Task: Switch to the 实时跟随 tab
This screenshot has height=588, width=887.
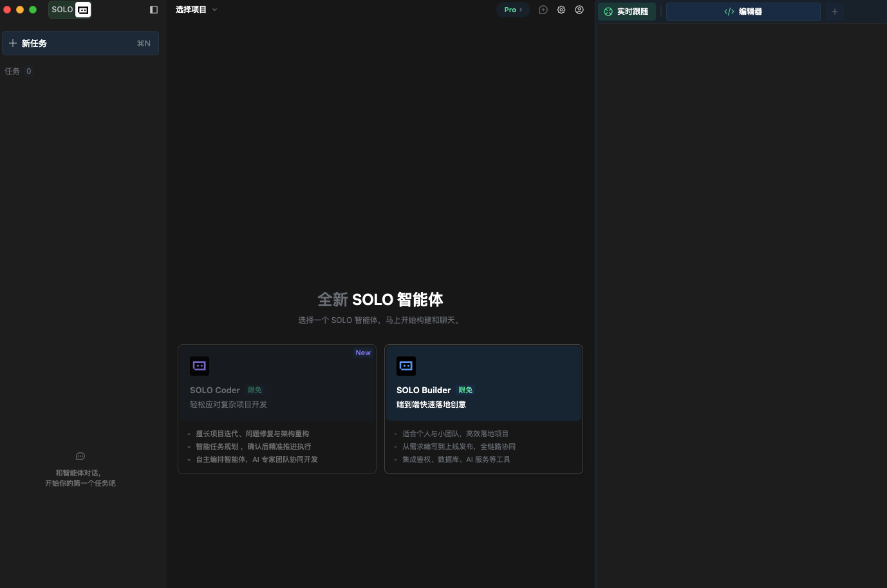Action: point(626,12)
